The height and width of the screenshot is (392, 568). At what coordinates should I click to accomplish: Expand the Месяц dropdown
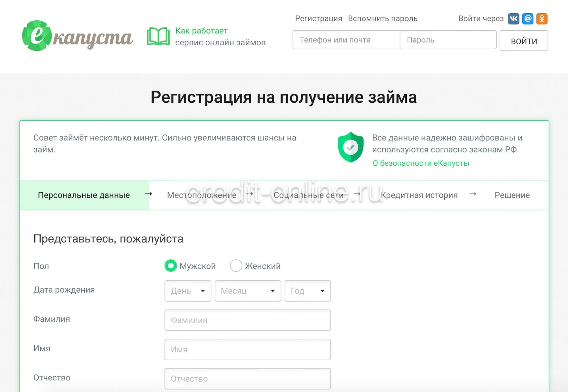[247, 290]
